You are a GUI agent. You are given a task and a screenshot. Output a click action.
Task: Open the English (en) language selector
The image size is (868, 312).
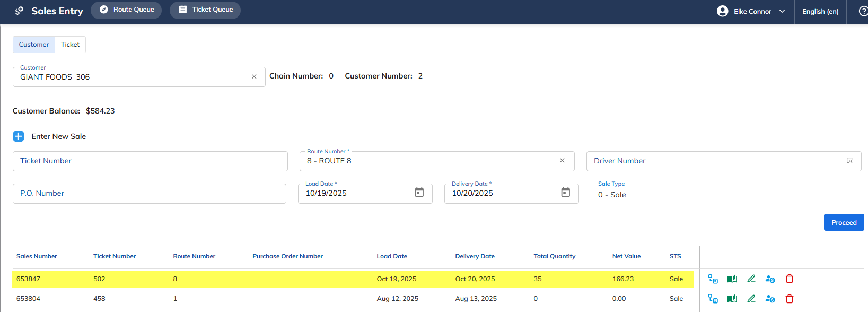[x=820, y=11]
